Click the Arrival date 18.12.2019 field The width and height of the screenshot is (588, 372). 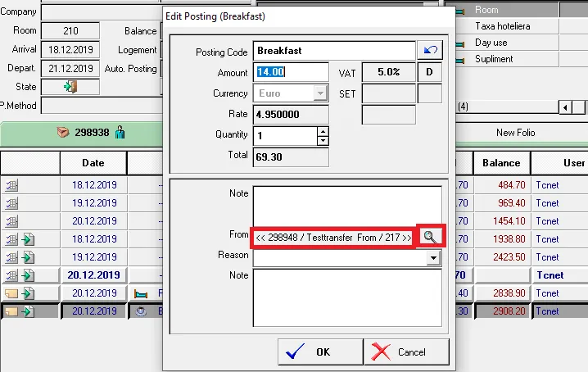pos(70,49)
